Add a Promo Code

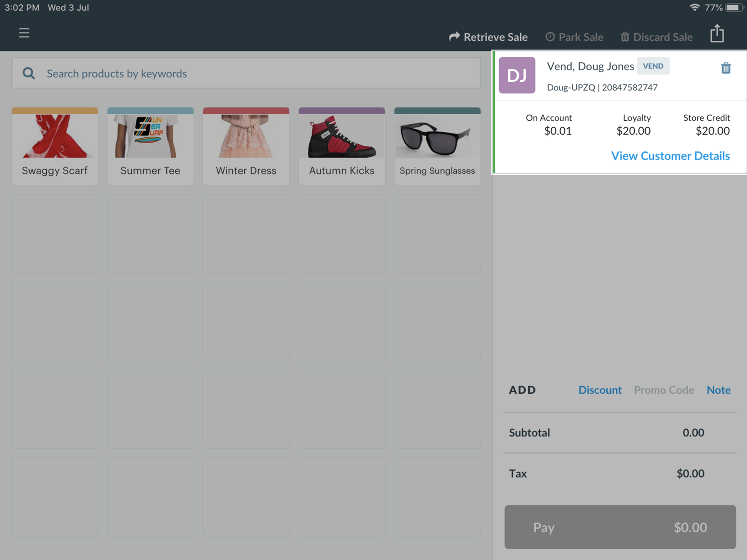[664, 390]
